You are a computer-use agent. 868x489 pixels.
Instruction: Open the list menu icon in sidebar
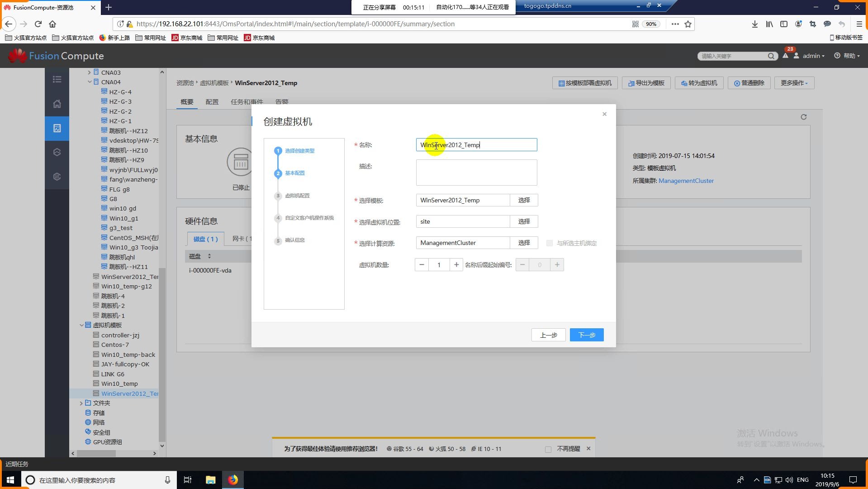click(x=57, y=79)
